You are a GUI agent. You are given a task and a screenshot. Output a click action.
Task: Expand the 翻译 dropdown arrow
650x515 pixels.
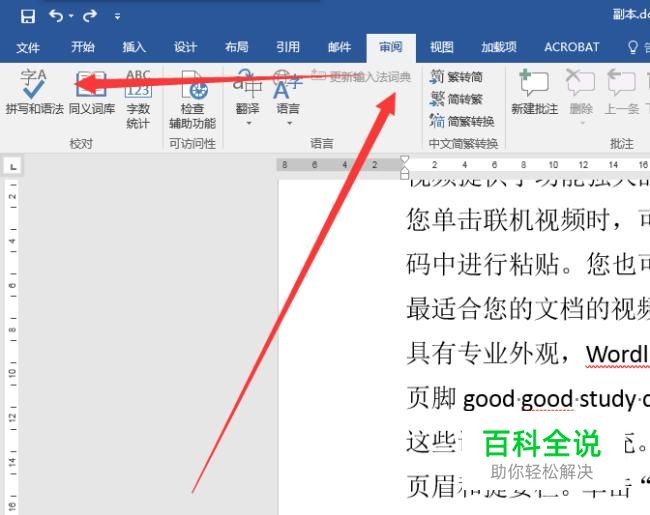click(249, 123)
